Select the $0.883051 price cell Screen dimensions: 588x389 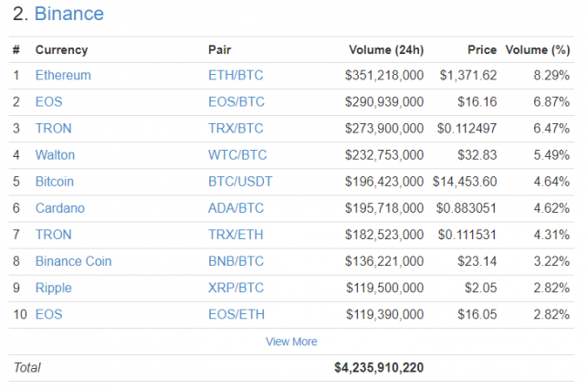point(467,208)
